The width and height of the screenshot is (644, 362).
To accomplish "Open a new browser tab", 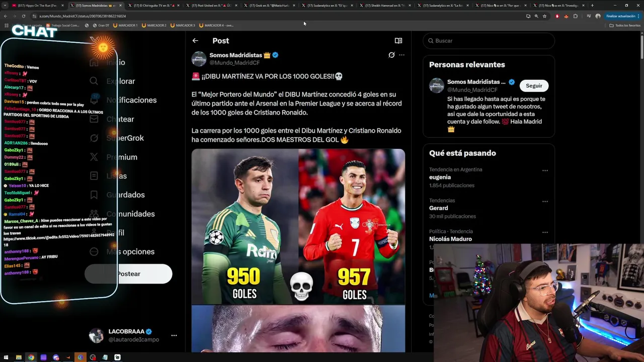I will (592, 6).
